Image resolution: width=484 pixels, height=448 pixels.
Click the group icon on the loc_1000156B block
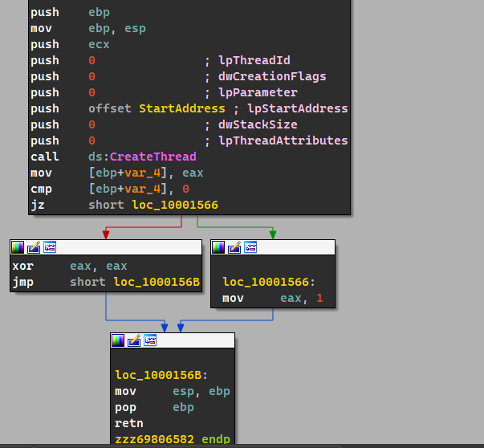[x=149, y=340]
